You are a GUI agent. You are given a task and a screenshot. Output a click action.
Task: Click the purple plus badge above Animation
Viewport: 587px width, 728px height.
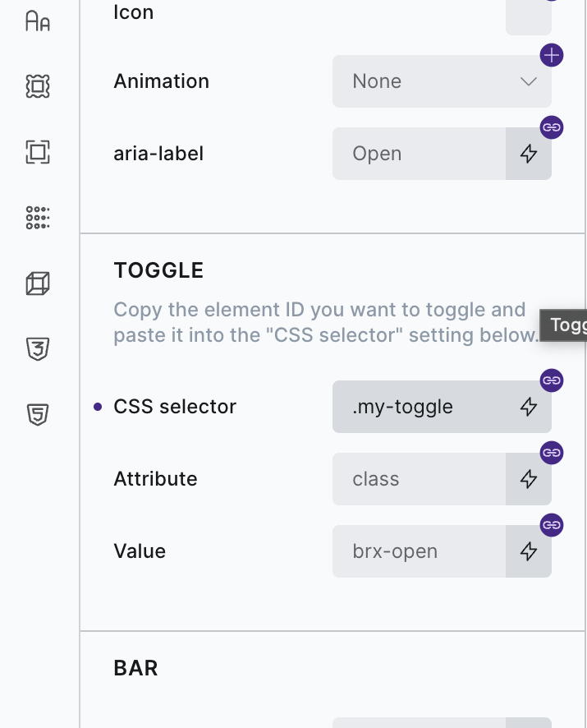[552, 56]
